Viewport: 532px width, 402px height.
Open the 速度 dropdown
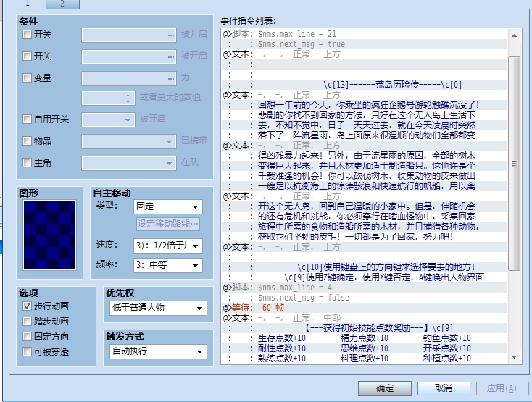click(x=168, y=246)
